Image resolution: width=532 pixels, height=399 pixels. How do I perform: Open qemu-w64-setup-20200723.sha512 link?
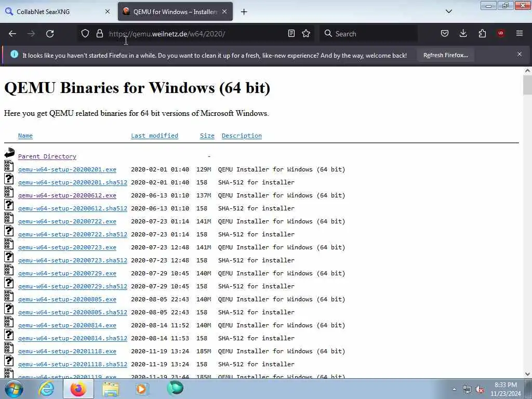click(x=73, y=260)
